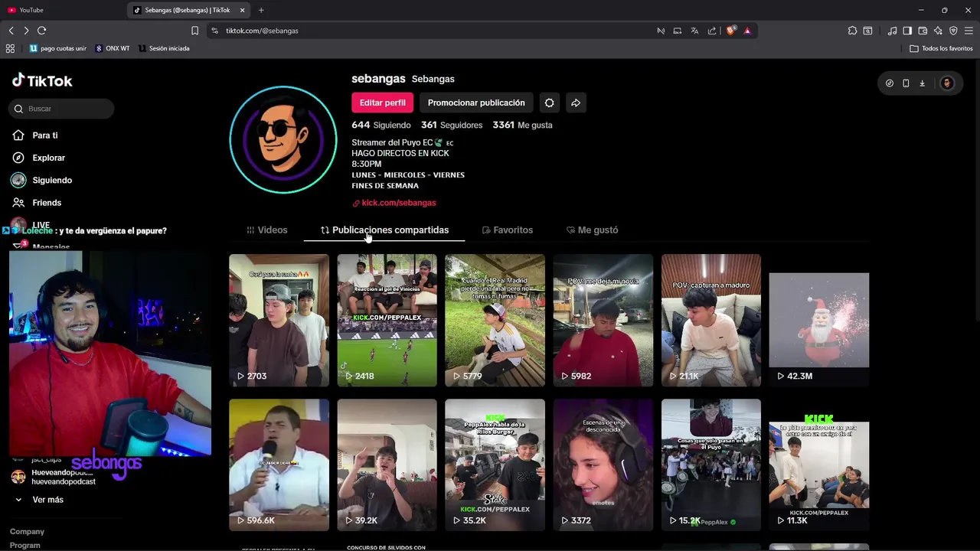
Task: Open the Santa video with 42.3M views
Action: click(818, 320)
